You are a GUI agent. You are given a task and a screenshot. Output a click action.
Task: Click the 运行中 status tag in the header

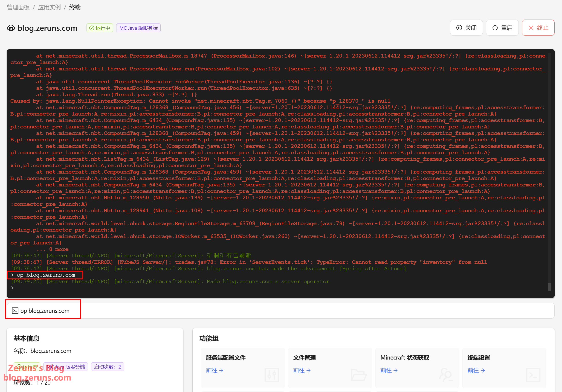(99, 28)
